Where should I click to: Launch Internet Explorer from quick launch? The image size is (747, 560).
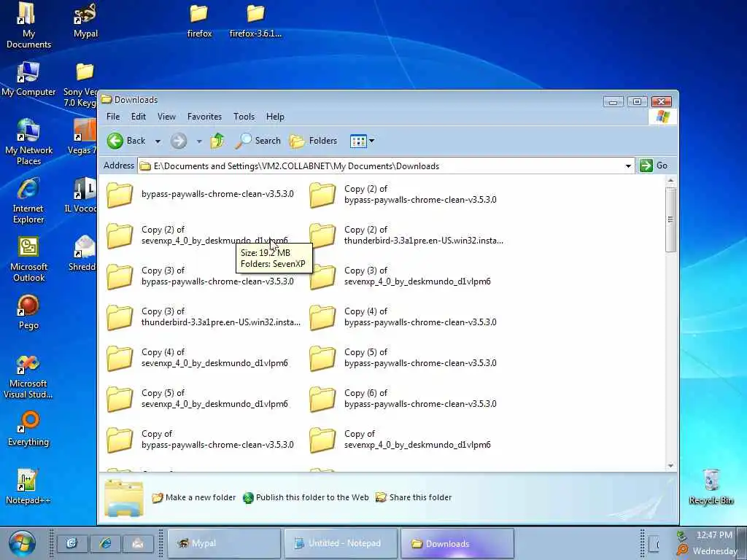point(105,543)
